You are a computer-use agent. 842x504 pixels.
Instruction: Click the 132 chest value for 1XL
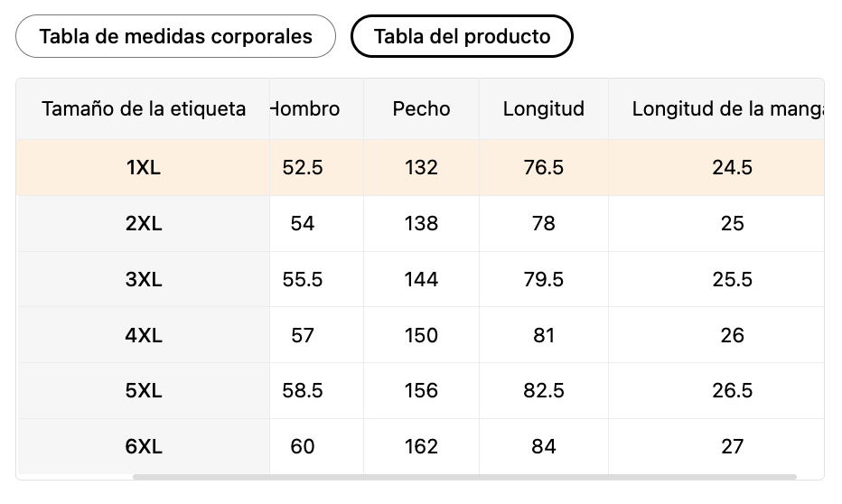421,167
